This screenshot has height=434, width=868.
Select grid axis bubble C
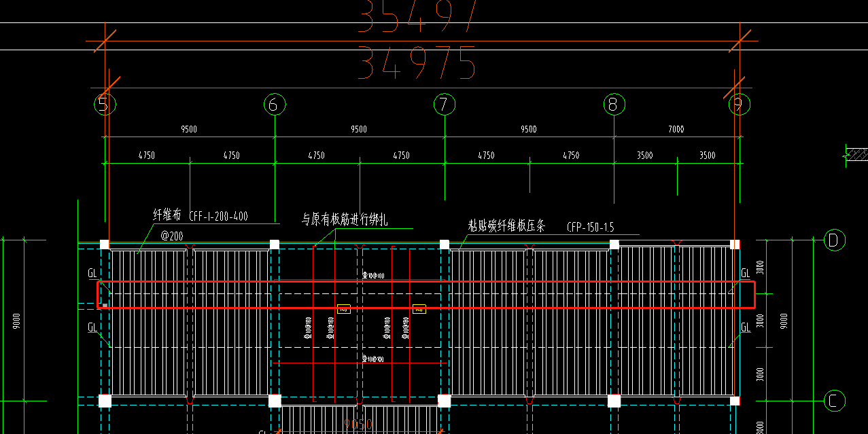833,401
